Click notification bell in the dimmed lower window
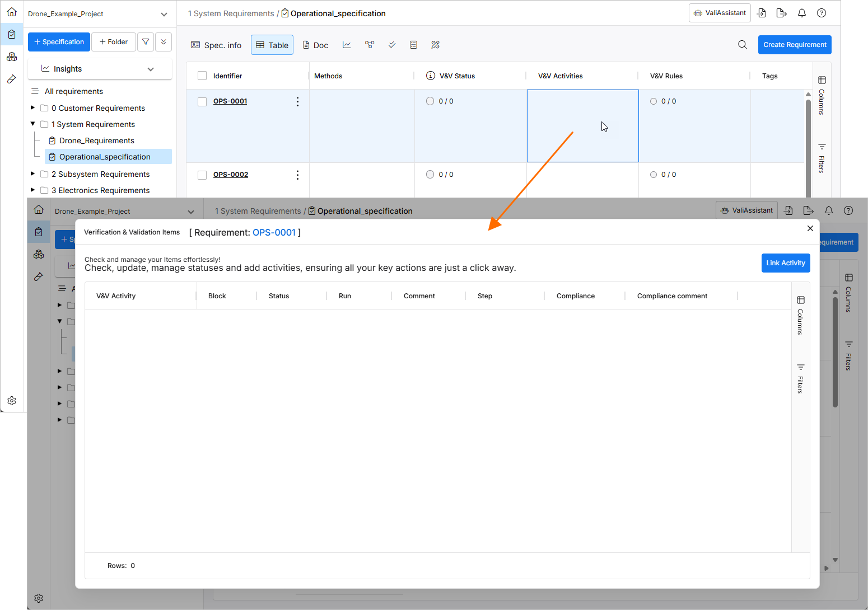This screenshot has height=610, width=868. pos(829,210)
